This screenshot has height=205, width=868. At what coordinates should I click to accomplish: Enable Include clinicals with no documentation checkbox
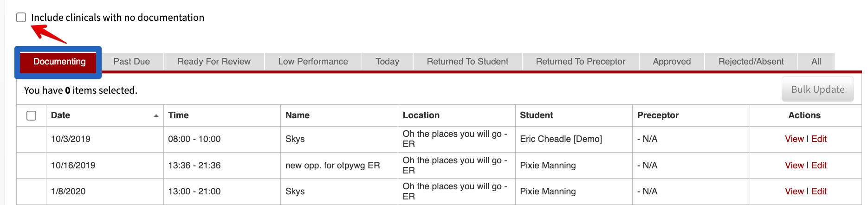tap(21, 18)
